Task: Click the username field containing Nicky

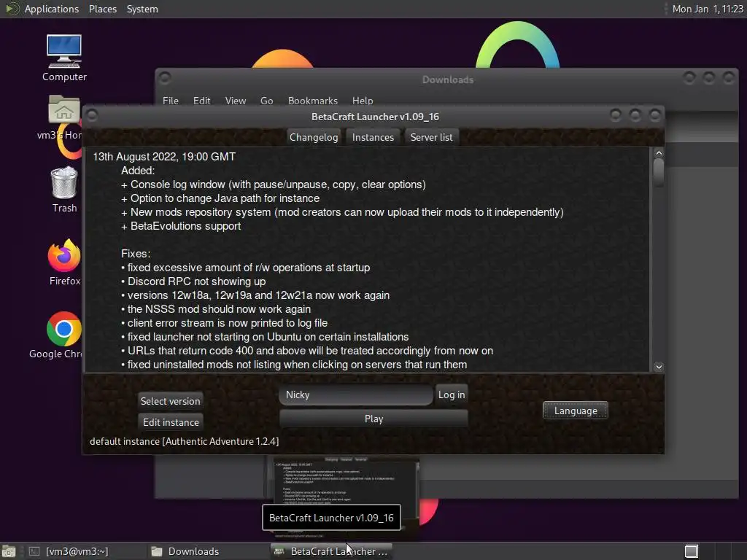Action: coord(356,394)
